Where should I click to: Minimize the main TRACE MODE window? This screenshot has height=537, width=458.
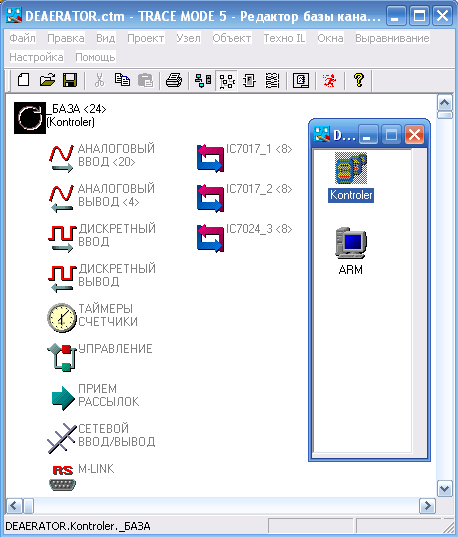tap(396, 16)
